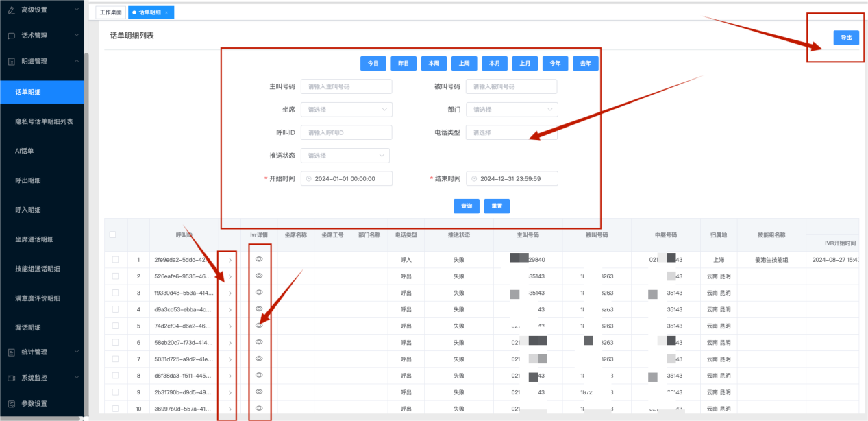868x421 pixels.
Task: Check the checkbox for row 4
Action: click(115, 309)
